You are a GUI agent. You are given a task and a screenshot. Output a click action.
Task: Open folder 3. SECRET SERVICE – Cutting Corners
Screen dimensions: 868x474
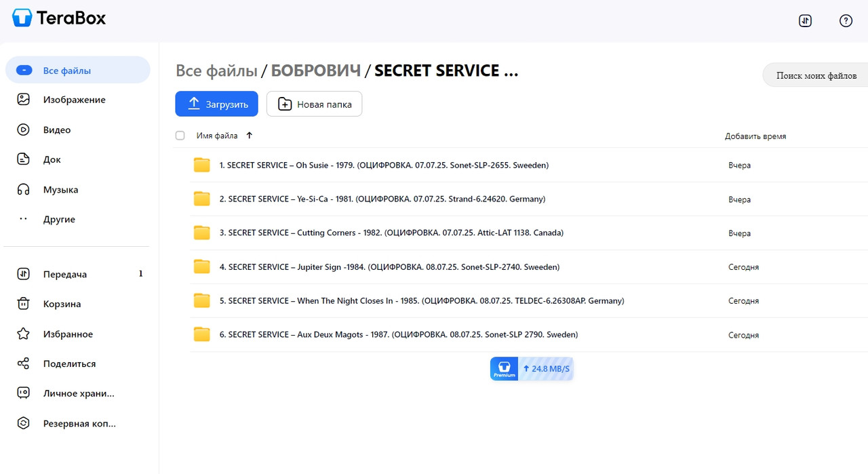(391, 233)
